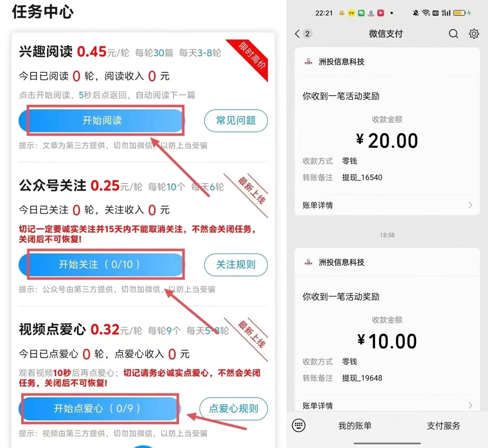Viewport: 488px width, 448px height.
Task: Start the reading task with 开始阅读
Action: pyautogui.click(x=102, y=121)
